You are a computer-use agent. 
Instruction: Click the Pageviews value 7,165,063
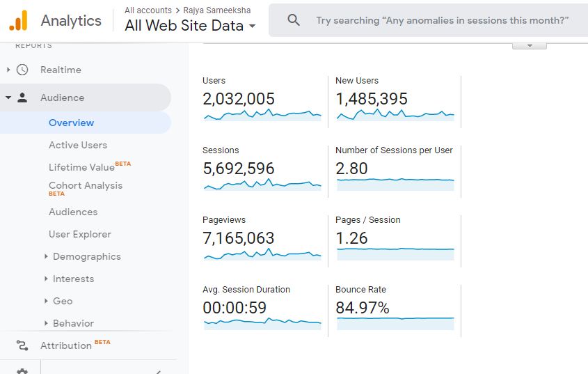pos(239,238)
